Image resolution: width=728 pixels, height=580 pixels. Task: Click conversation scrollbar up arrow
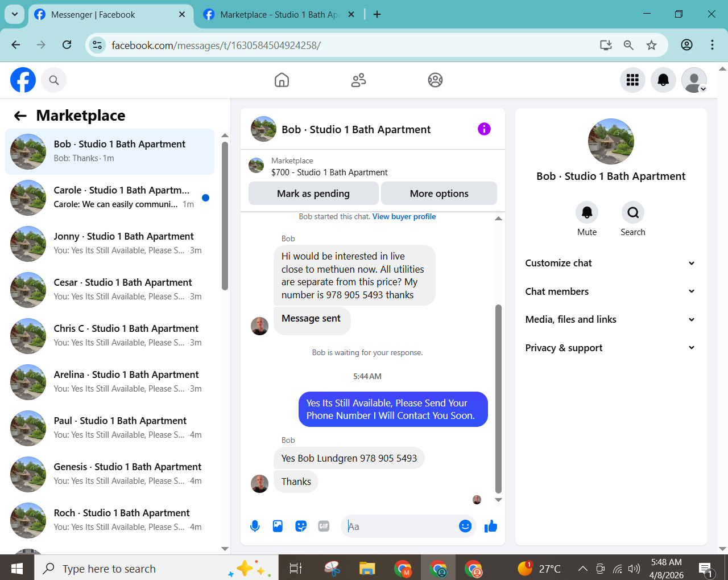(498, 219)
